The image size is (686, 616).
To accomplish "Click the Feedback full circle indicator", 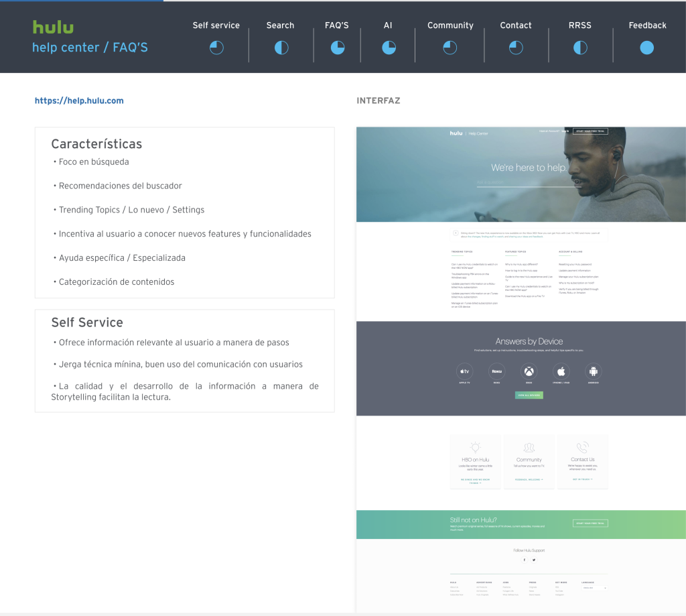I will click(x=646, y=48).
